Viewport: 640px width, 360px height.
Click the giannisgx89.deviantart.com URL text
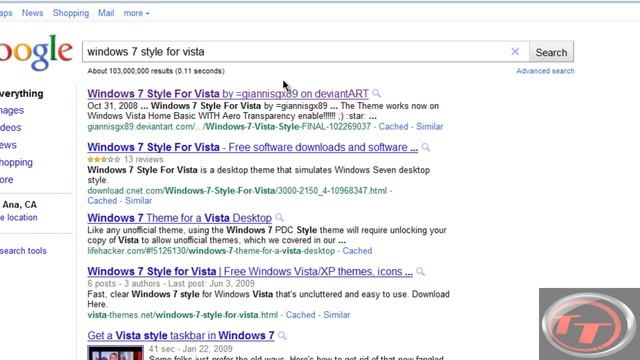229,127
